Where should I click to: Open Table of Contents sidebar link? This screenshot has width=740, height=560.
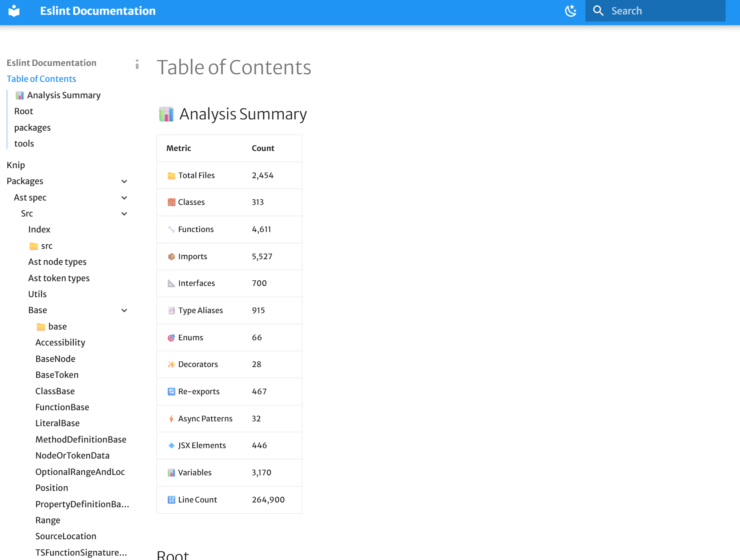point(42,79)
